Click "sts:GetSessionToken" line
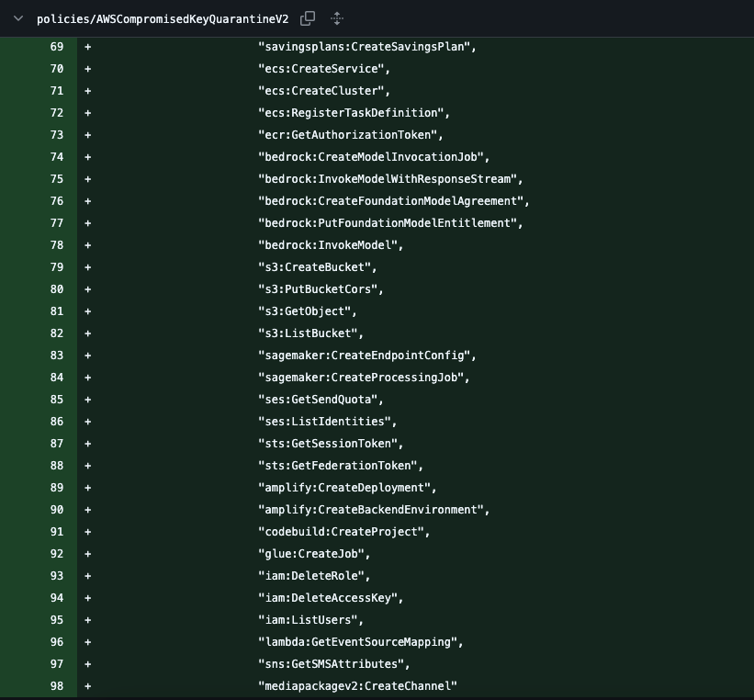 point(331,444)
